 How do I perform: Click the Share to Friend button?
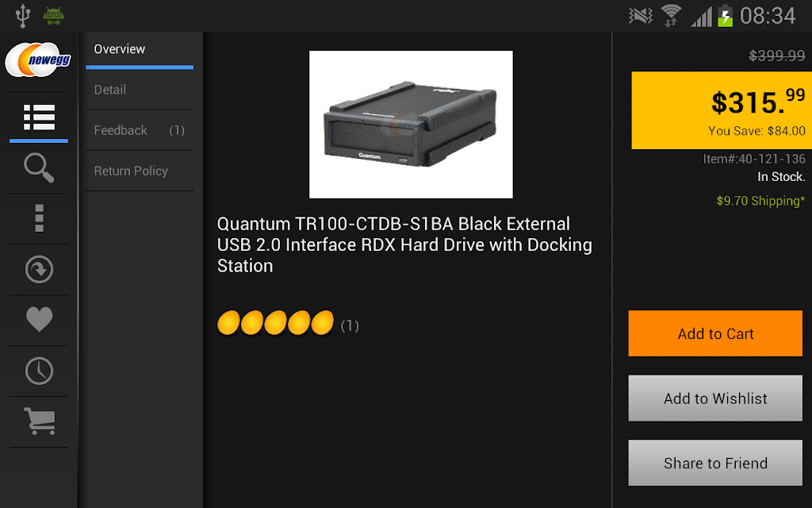coord(715,463)
